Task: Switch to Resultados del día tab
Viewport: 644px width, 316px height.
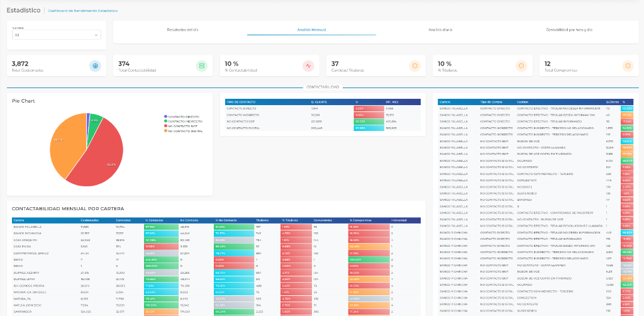Action: coord(182,30)
